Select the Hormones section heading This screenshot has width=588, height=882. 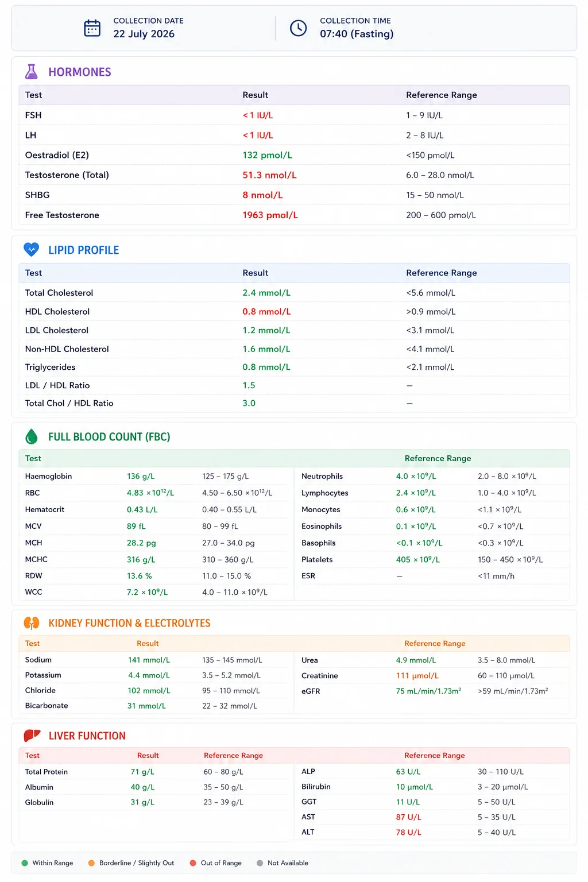(x=80, y=72)
